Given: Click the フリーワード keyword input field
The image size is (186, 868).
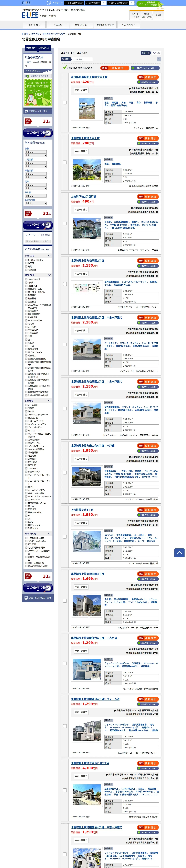Looking at the screenshot, I should (38, 241).
